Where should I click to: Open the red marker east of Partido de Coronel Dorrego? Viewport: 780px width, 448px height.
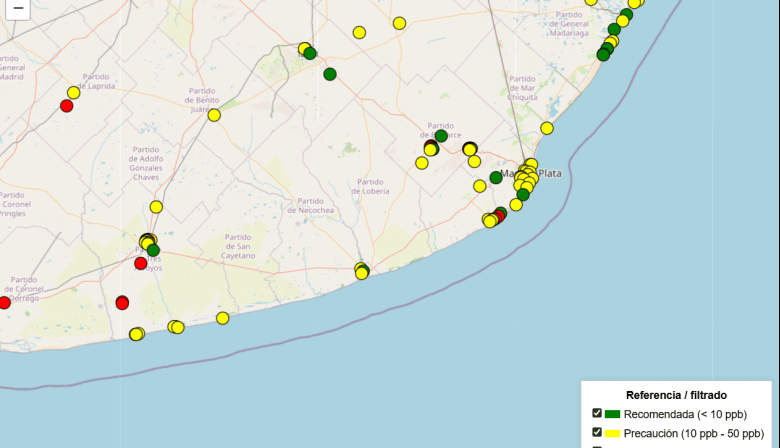(122, 303)
